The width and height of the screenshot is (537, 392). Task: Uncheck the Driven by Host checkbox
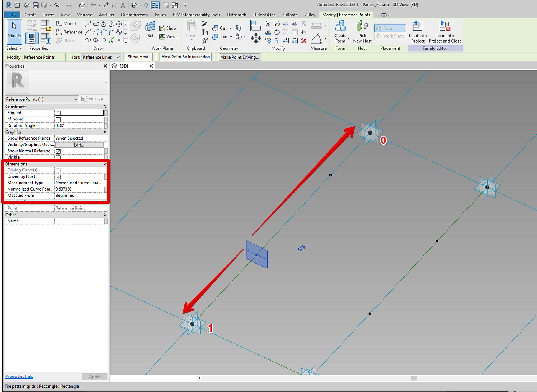tap(58, 177)
